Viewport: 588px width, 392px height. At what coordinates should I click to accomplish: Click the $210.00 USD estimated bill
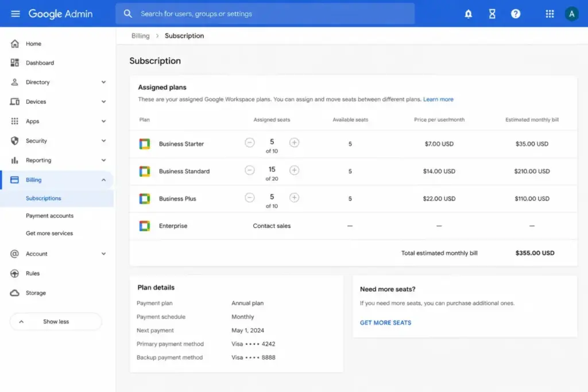click(532, 171)
